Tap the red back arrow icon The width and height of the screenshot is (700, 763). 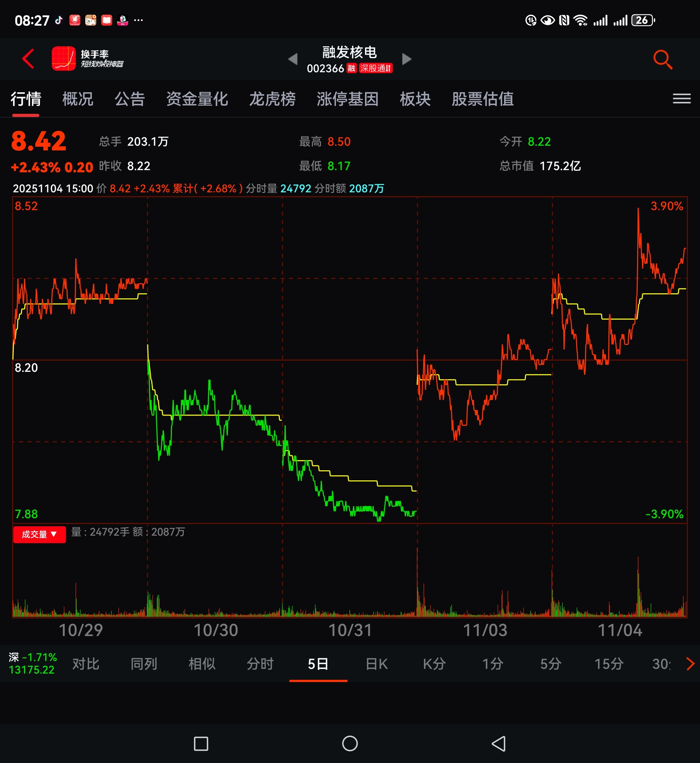coord(28,59)
